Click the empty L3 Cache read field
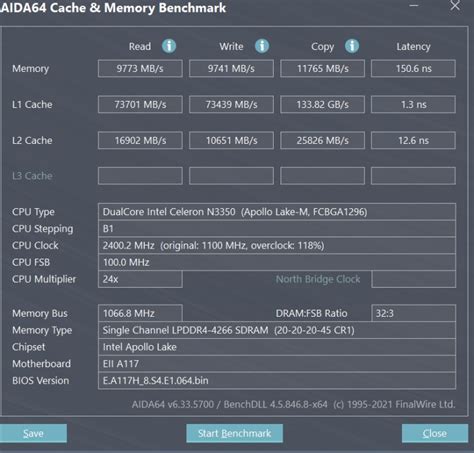The image size is (474, 453). [140, 176]
